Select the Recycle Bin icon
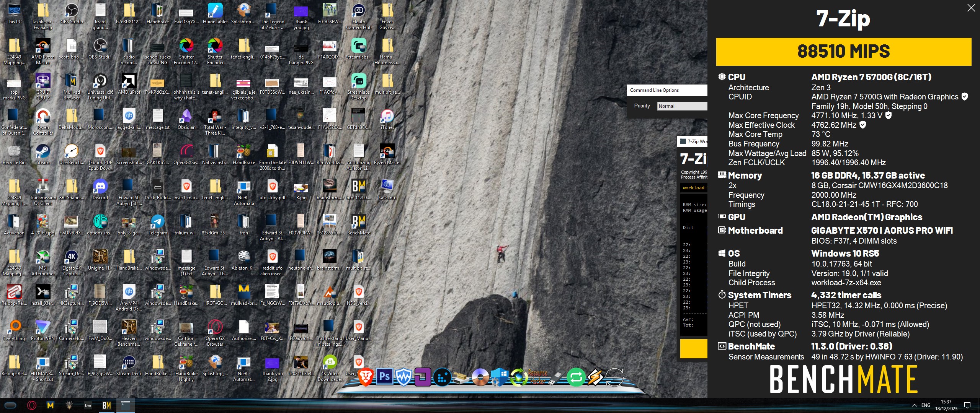This screenshot has height=413, width=980. point(14,155)
